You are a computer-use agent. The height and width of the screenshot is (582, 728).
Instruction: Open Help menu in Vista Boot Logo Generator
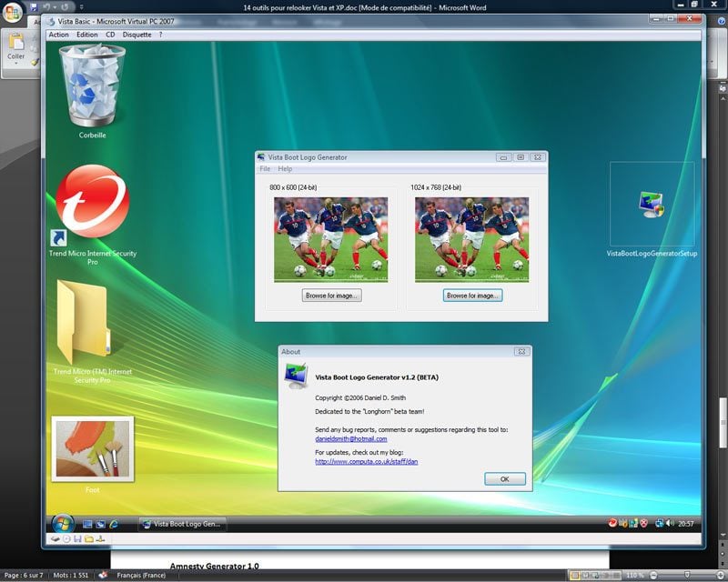tap(285, 169)
